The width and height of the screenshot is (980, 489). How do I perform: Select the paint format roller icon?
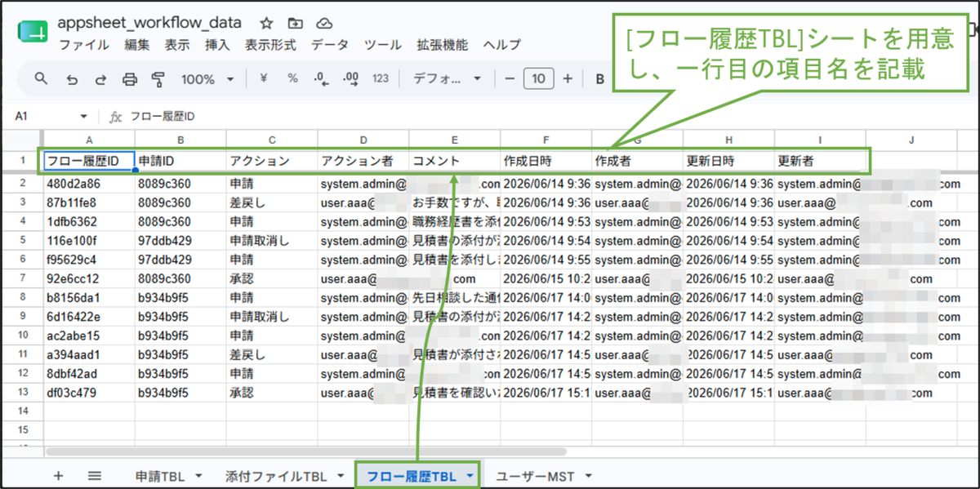coord(158,79)
